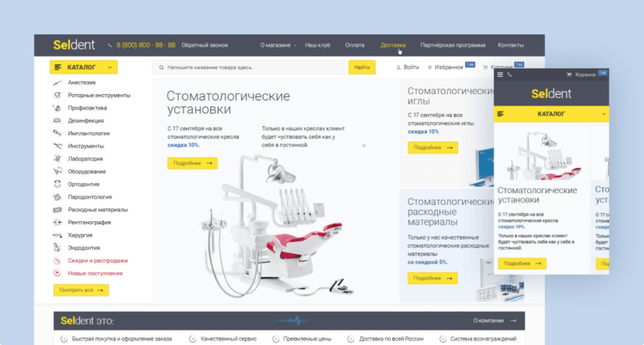Select Хирургия category text
Viewport: 644px width, 345px height.
click(80, 235)
